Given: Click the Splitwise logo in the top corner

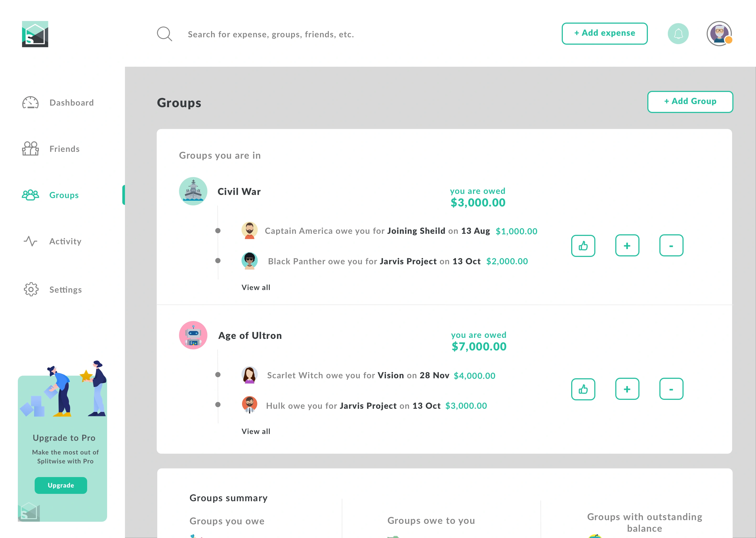Looking at the screenshot, I should click(35, 34).
